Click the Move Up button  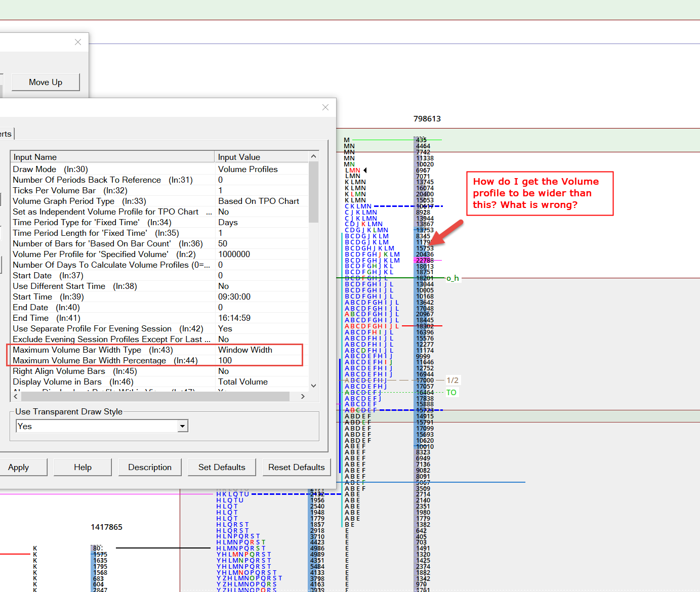46,82
